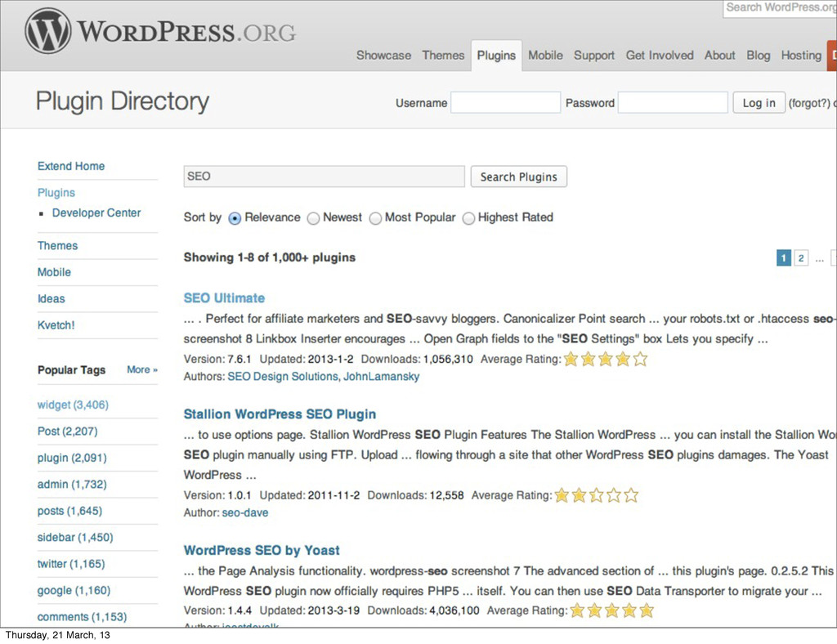Viewport: 837px width, 644px height.
Task: Open Extend Home sidebar link
Action: click(71, 166)
